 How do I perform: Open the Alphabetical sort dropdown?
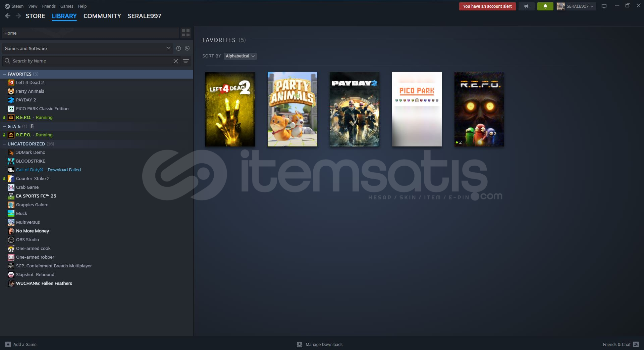tap(240, 56)
